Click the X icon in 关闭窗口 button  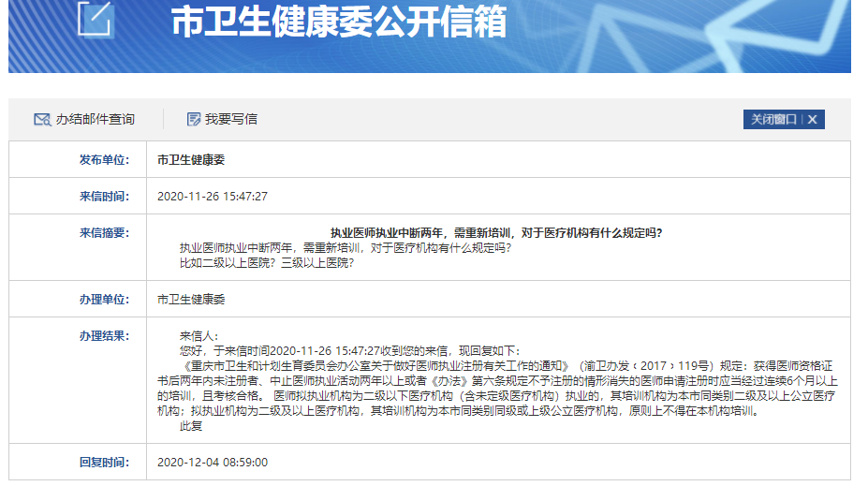[812, 120]
